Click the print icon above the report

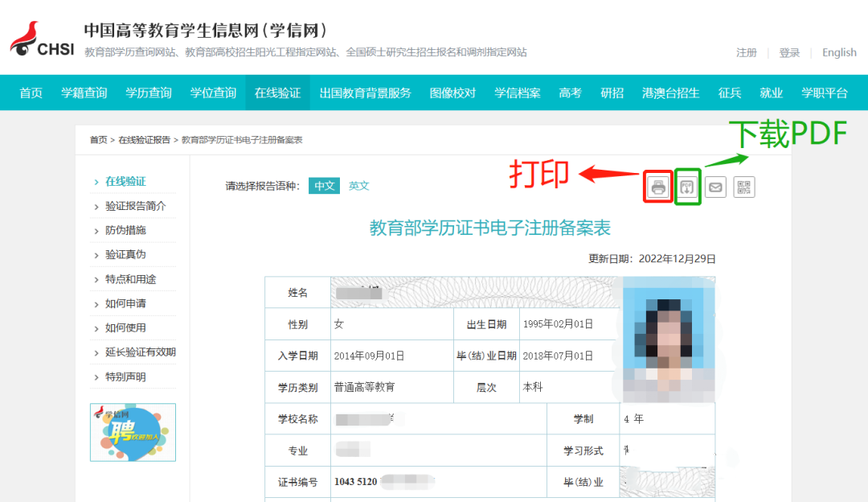657,186
